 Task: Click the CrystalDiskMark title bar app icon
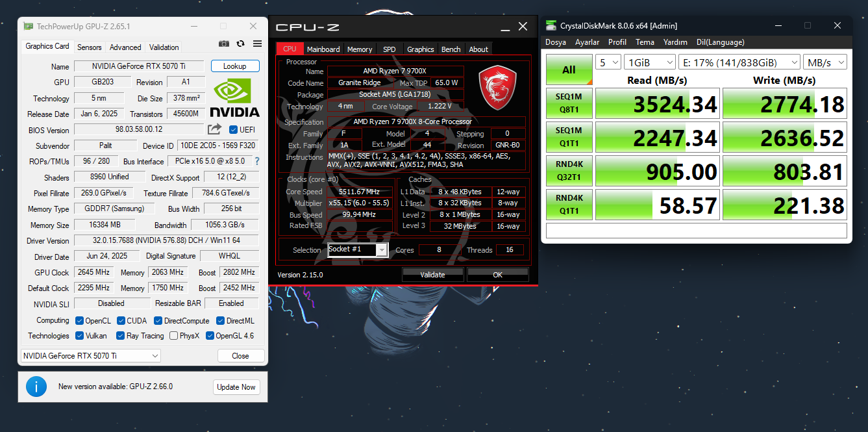(551, 26)
